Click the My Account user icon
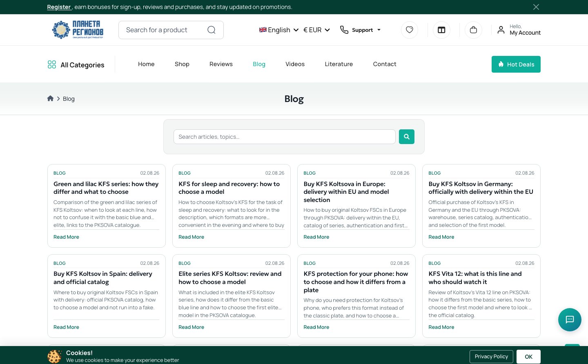Image resolution: width=588 pixels, height=364 pixels. click(501, 30)
